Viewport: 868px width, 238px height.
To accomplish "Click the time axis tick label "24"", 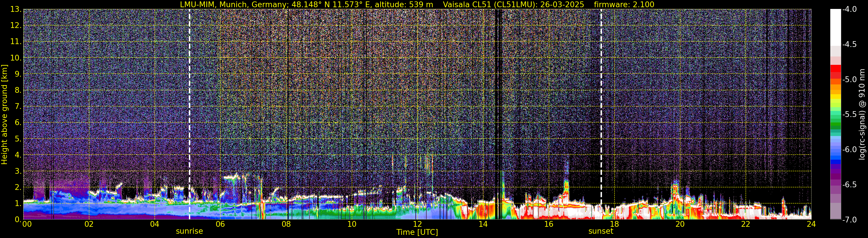I will pos(811,224).
